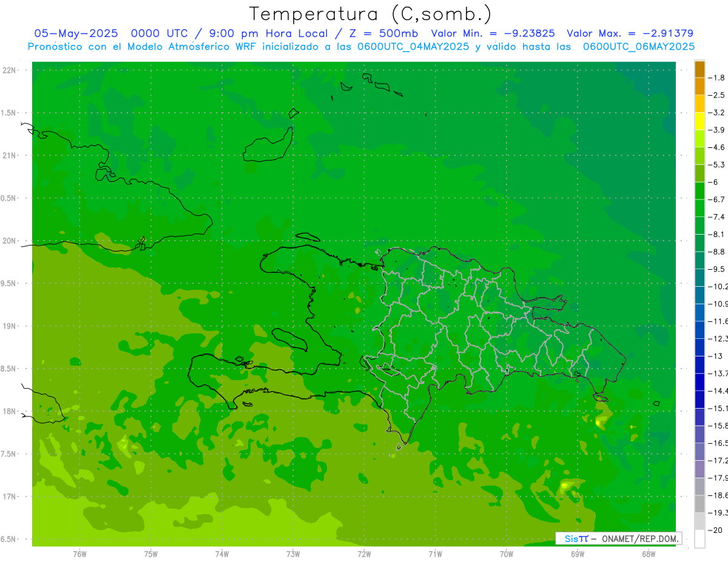This screenshot has height=562, width=728.
Task: Select "Valor Max. = -2.91379" text
Action: point(630,33)
